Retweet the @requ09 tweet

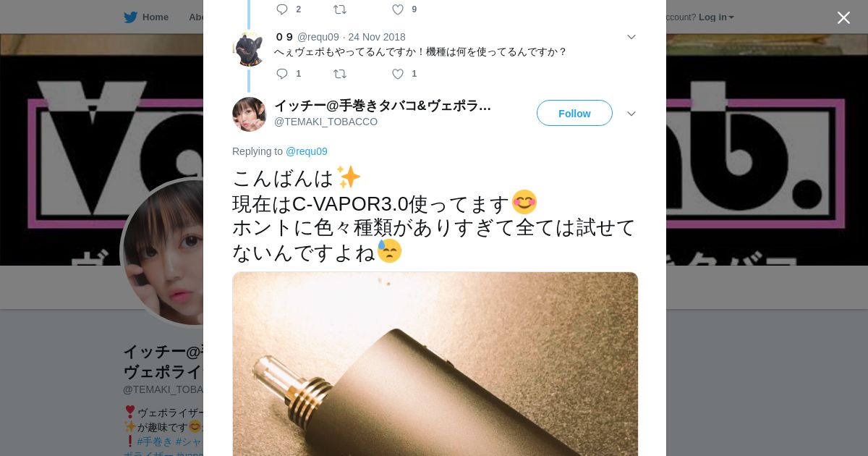(340, 74)
